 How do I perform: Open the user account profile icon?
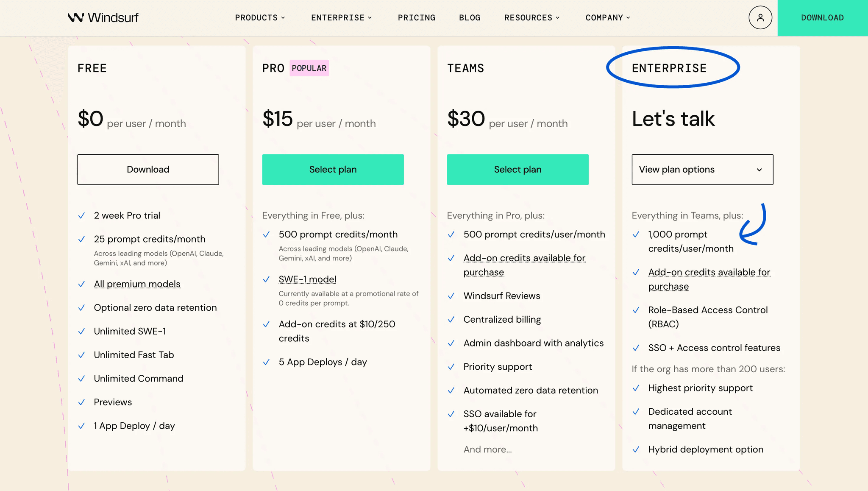(760, 17)
